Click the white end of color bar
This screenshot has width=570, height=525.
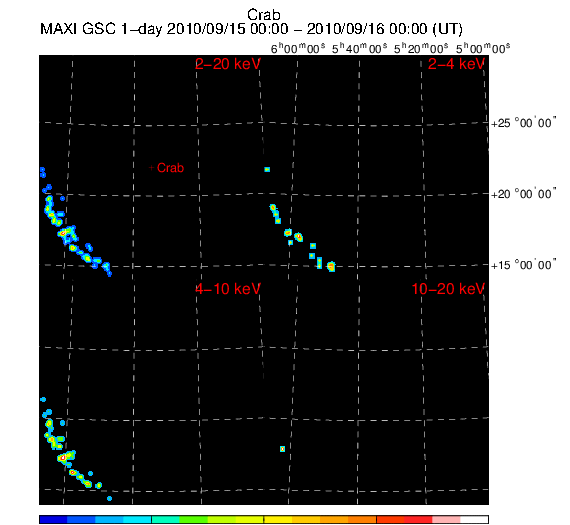(x=474, y=519)
